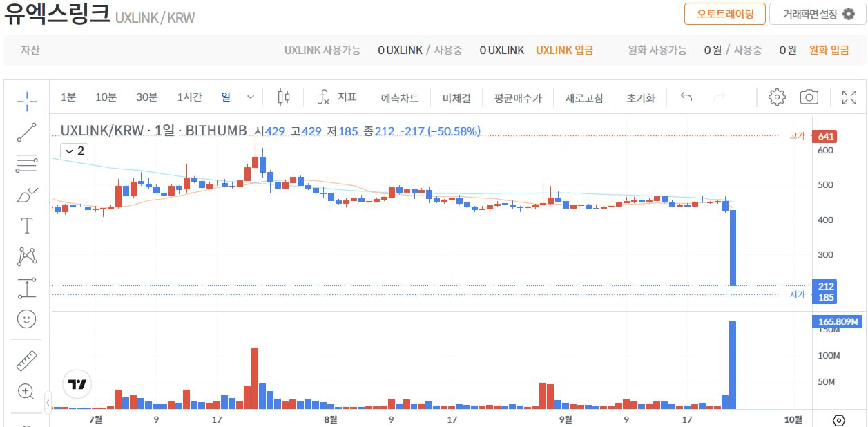
Task: Click the UXLINK/KRW · 1일 · BITHUMB legend title
Action: (x=153, y=131)
